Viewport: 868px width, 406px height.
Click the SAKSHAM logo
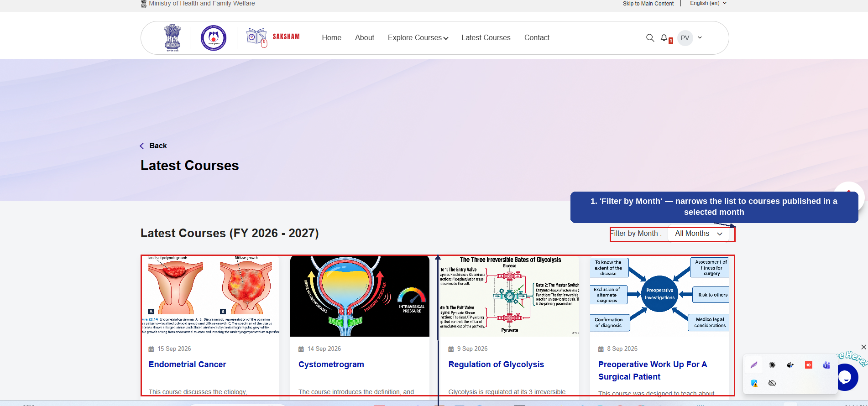tap(273, 37)
